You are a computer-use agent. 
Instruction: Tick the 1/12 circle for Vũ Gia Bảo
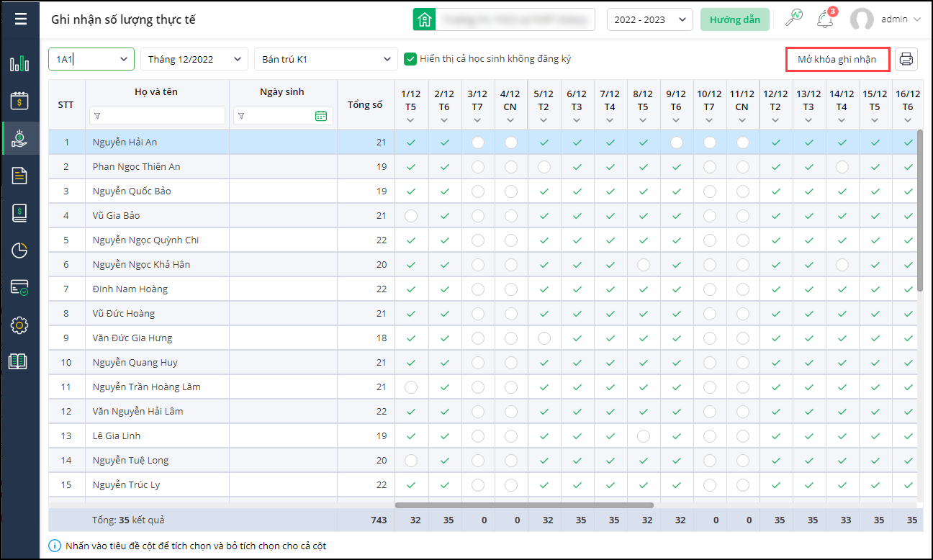point(411,216)
